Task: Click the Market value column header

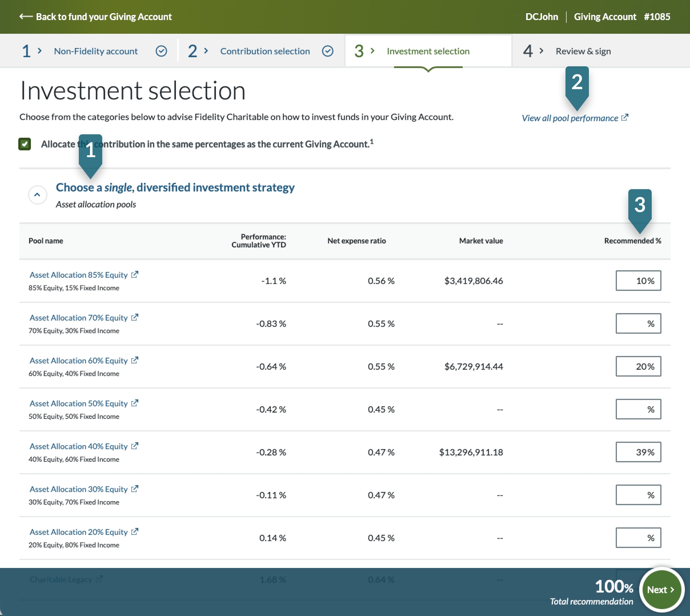Action: tap(481, 241)
